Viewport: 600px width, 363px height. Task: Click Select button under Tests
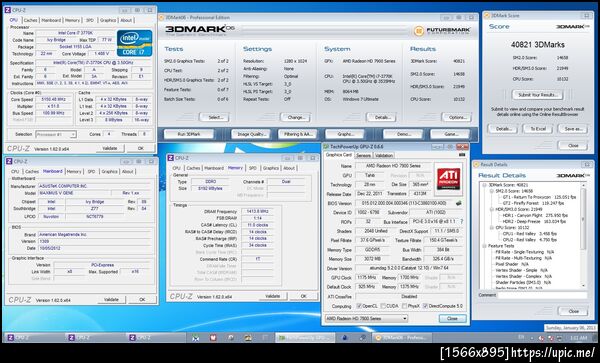click(x=214, y=117)
